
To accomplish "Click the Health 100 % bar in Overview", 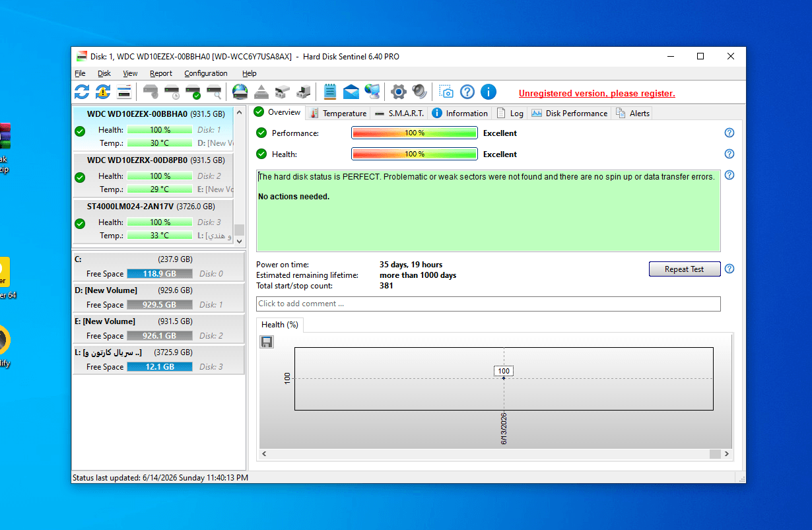I will [415, 154].
